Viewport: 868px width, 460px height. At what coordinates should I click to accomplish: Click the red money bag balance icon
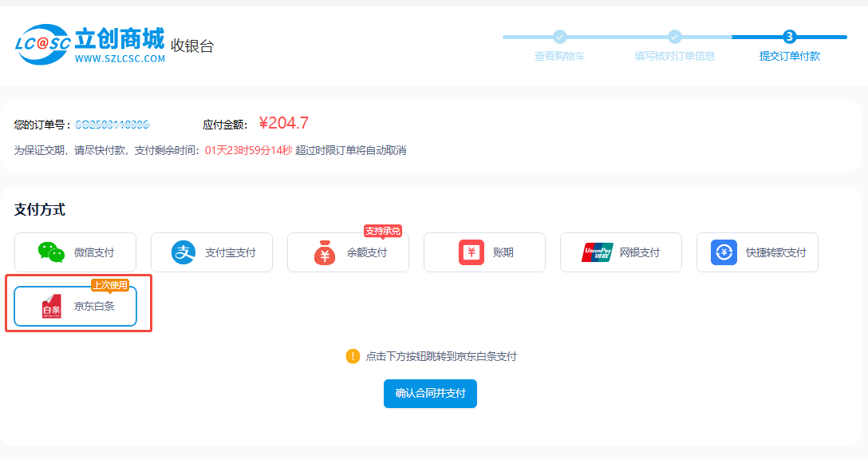tap(325, 253)
